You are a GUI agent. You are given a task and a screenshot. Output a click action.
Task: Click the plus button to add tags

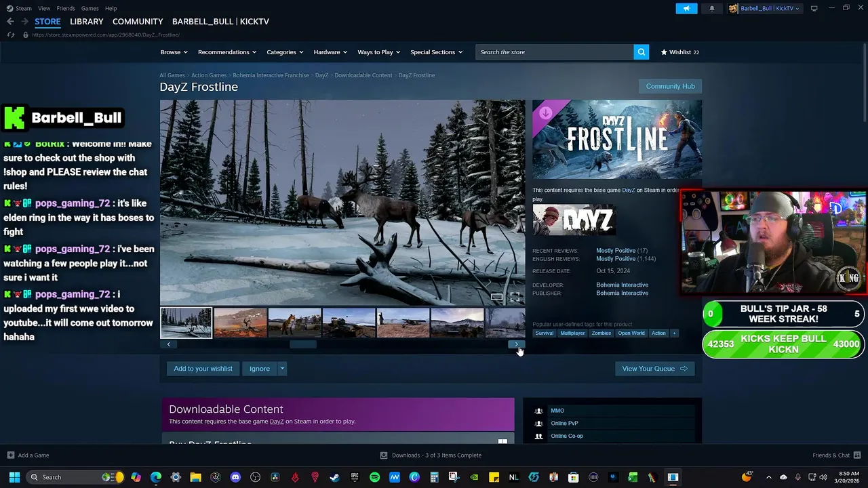[674, 333]
